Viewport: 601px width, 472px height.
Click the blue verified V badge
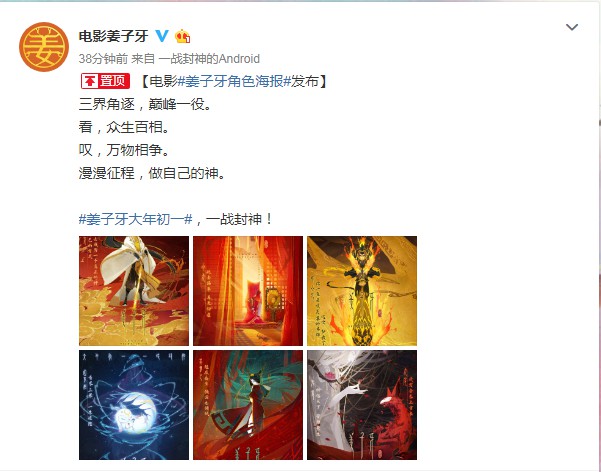162,36
